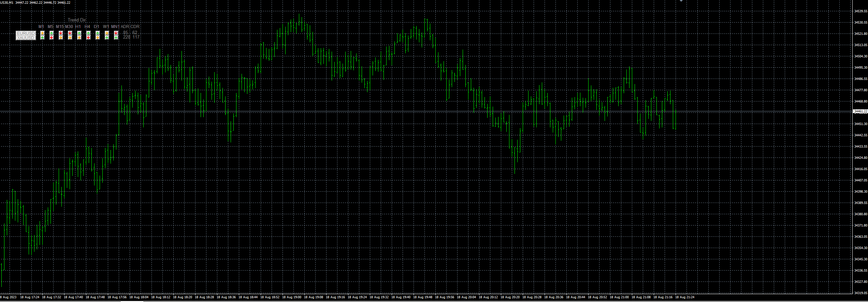Click the EURUSD MN1 down arrow icon
The width and height of the screenshot is (868, 302).
[x=116, y=33]
